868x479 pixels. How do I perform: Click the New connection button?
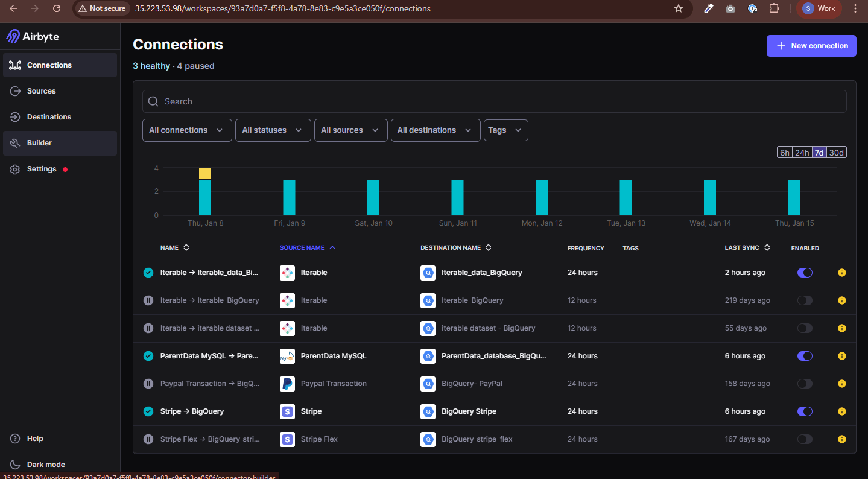click(x=811, y=46)
